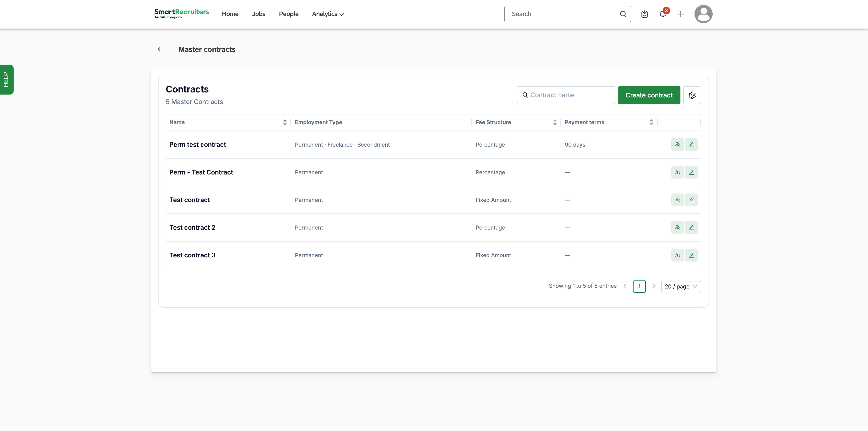The width and height of the screenshot is (868, 431).
Task: Open assignees for Test contract row
Action: (677, 200)
